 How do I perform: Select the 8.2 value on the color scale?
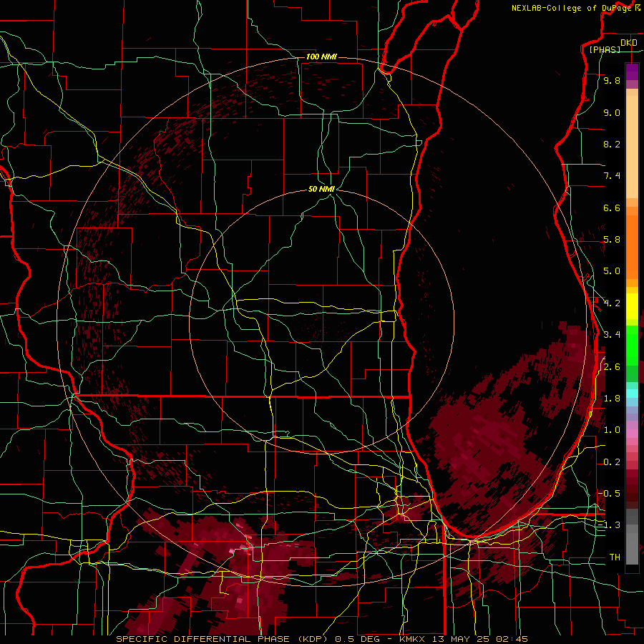pyautogui.click(x=612, y=144)
